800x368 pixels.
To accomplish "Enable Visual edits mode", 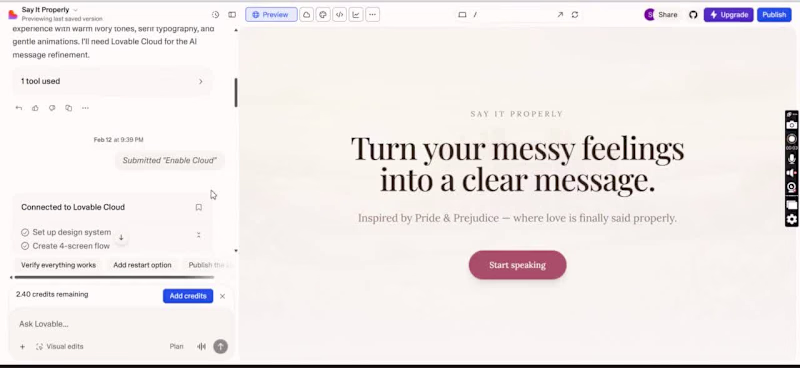I will click(x=60, y=347).
